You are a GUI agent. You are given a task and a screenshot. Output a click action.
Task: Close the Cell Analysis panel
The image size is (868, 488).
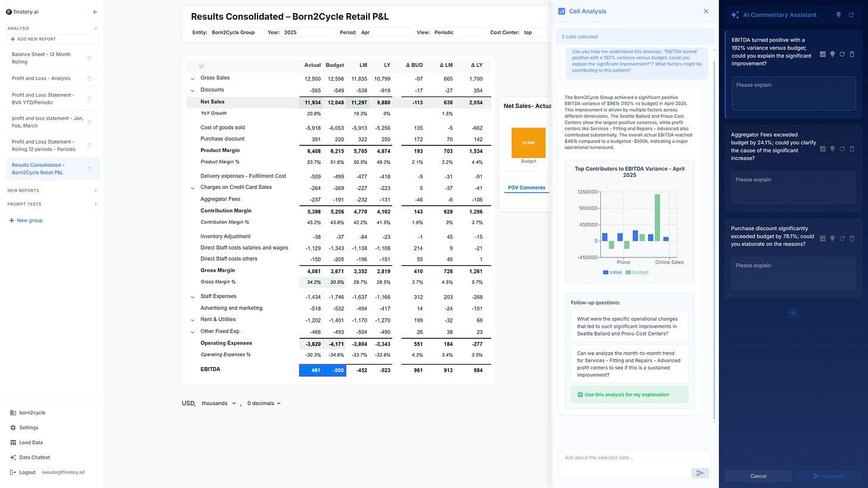coord(706,11)
